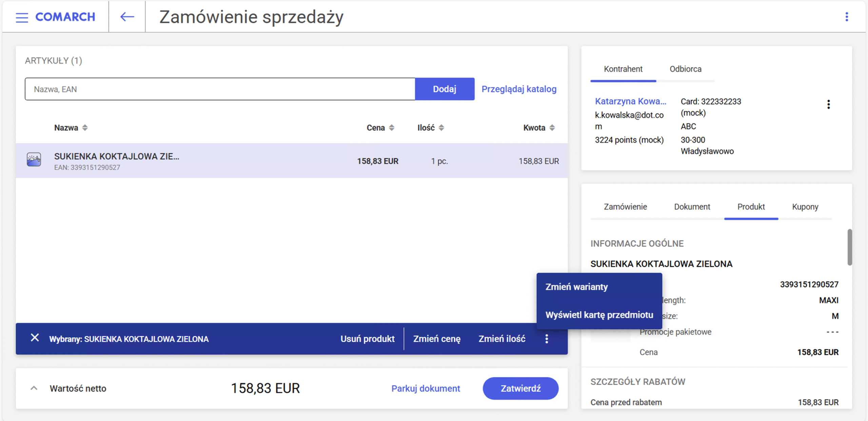Screen dimensions: 868x421
Task: Click the Promocje pakietowe label
Action: point(675,332)
